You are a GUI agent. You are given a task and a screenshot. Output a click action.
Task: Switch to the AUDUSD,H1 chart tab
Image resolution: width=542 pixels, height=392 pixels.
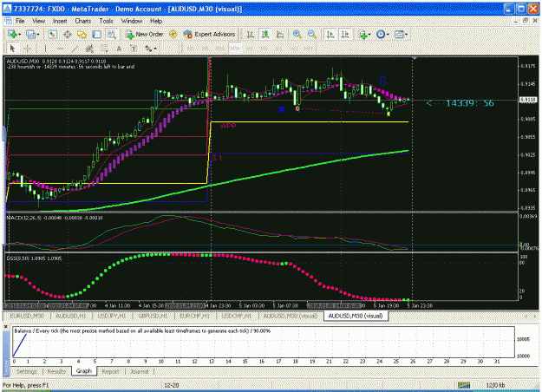71,316
